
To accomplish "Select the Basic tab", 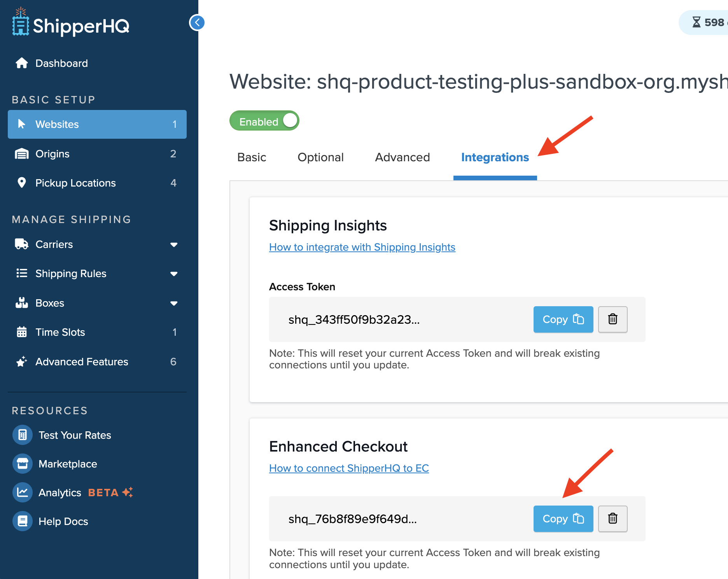I will [252, 157].
